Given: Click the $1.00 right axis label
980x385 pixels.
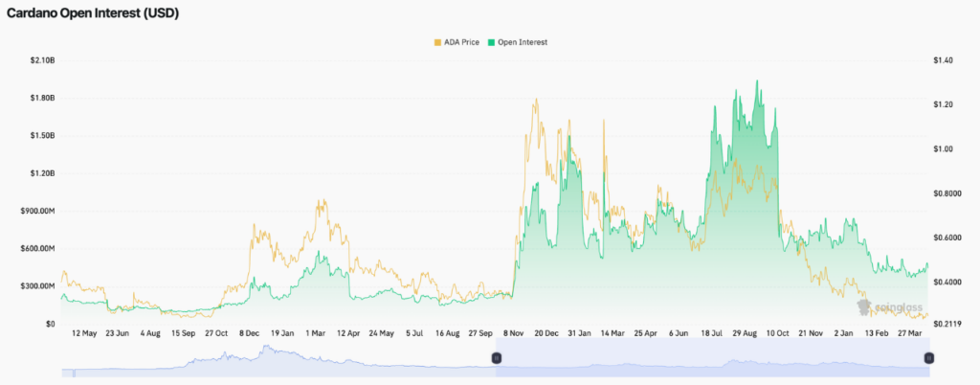Looking at the screenshot, I should point(945,149).
